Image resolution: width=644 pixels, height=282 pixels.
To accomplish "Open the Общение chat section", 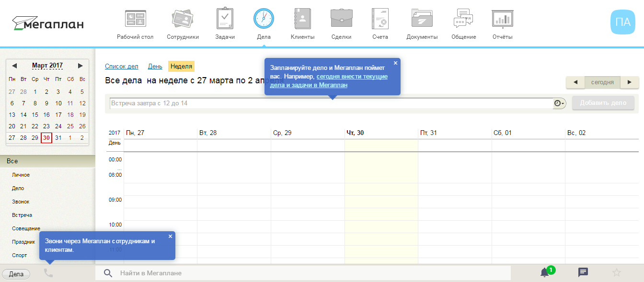I will 463,24.
